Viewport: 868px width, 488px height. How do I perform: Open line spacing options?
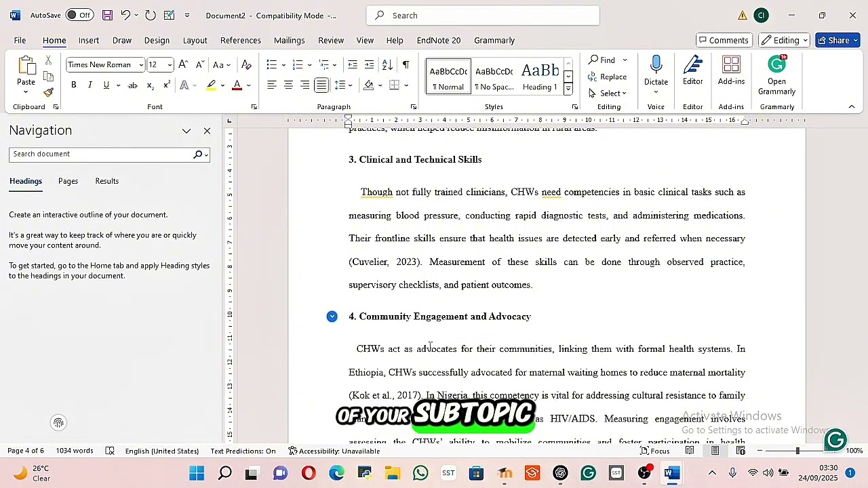tap(342, 85)
